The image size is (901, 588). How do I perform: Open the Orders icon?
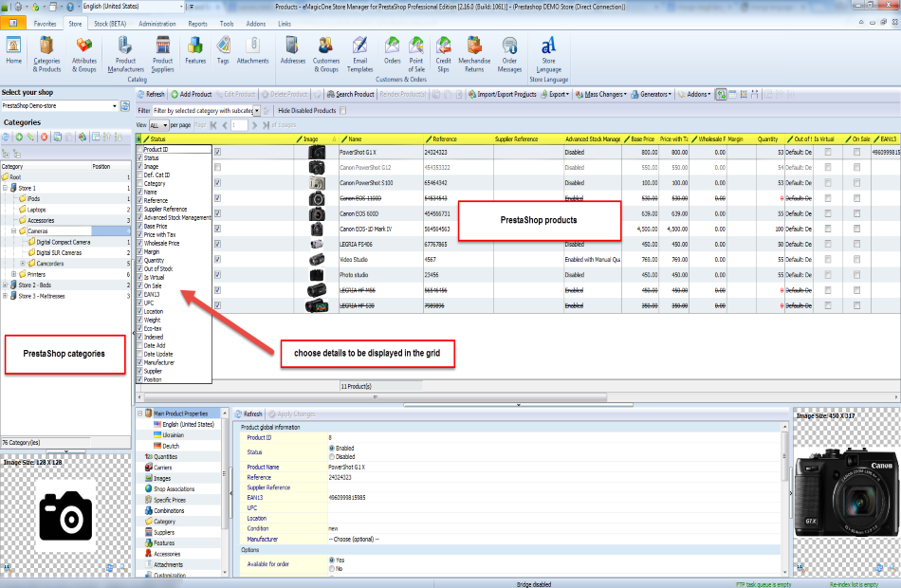coord(392,50)
